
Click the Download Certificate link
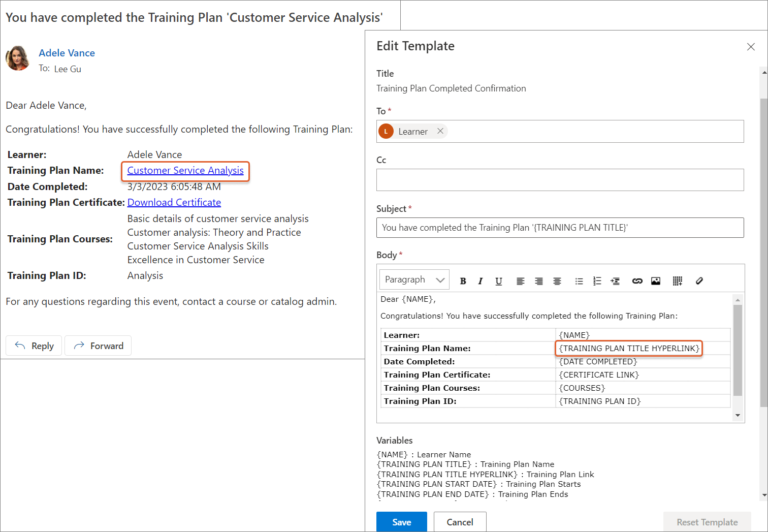point(174,202)
